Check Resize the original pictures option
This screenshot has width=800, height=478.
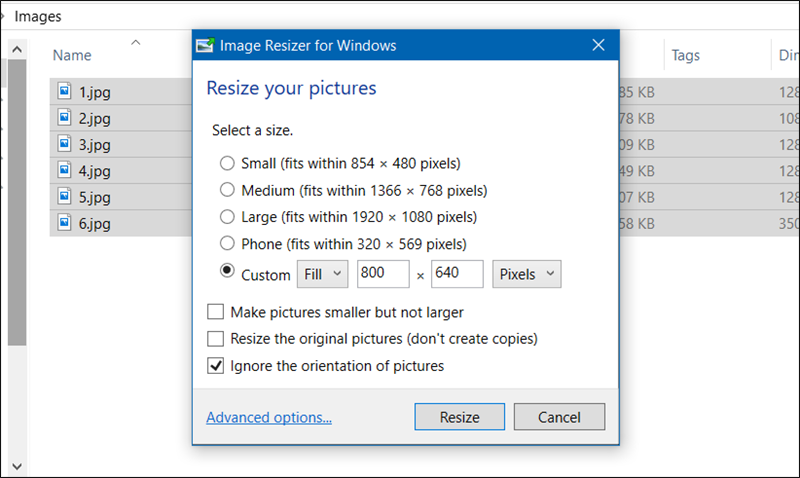pos(215,339)
